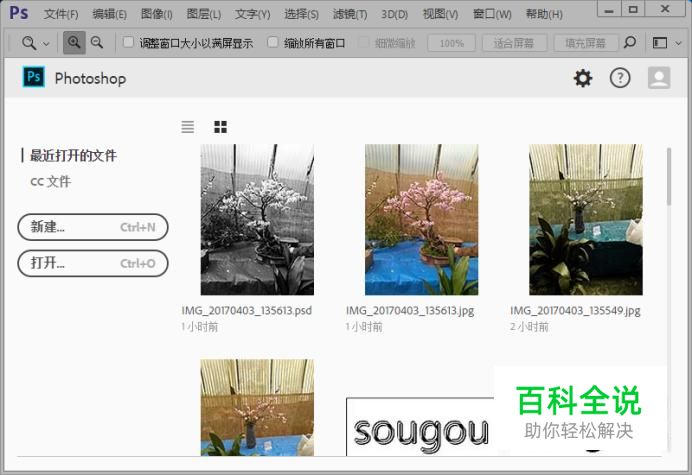Select CC 文件 in the sidebar
Viewport: 692px width, 475px height.
pos(50,181)
